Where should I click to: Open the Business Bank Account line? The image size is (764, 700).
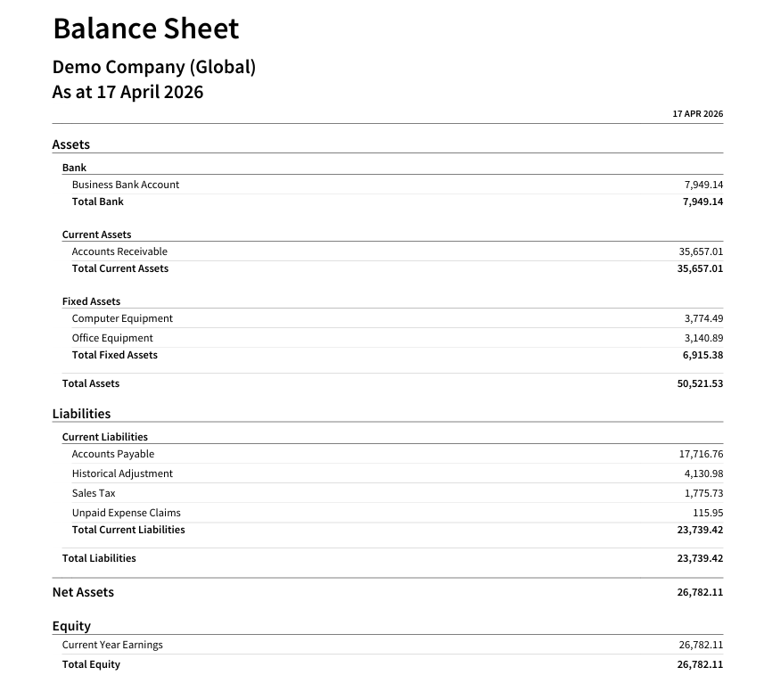125,185
